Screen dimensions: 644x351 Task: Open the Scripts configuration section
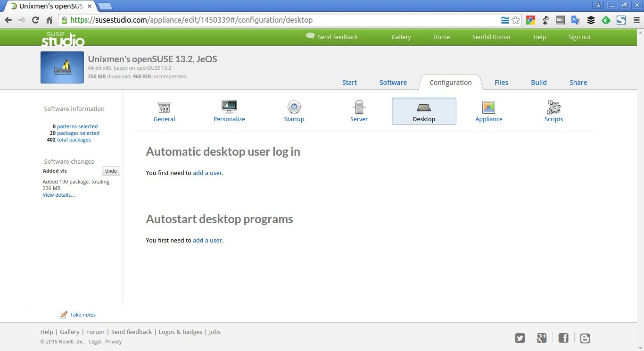(x=554, y=111)
